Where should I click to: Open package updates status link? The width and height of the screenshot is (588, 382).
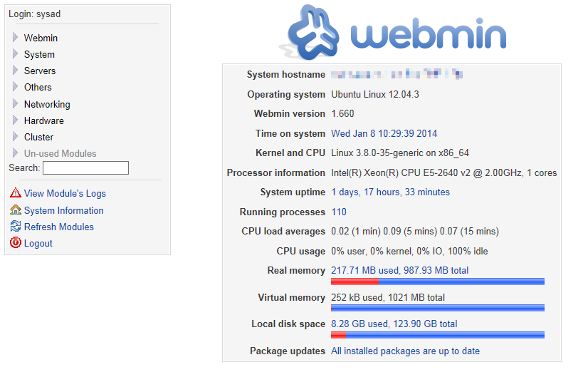pyautogui.click(x=405, y=351)
